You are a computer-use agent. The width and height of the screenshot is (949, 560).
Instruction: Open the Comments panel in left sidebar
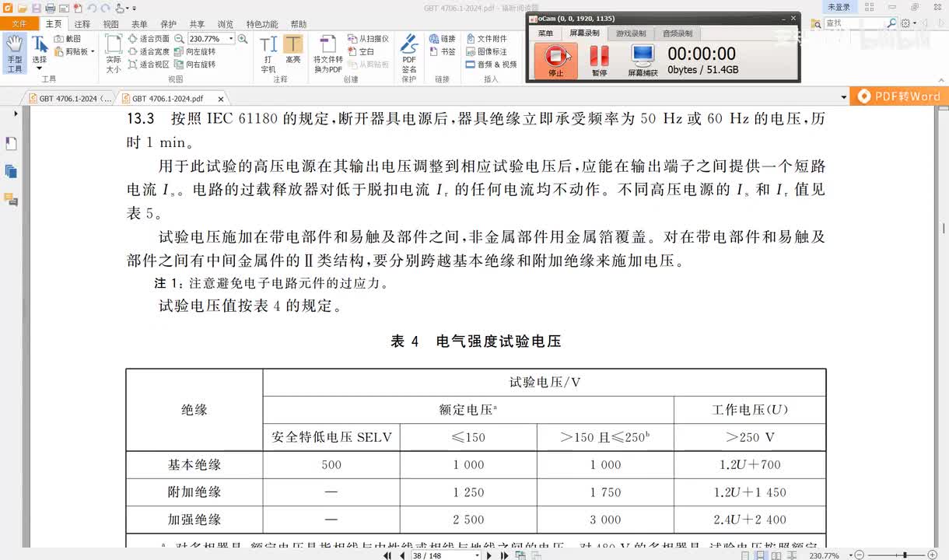[x=11, y=200]
